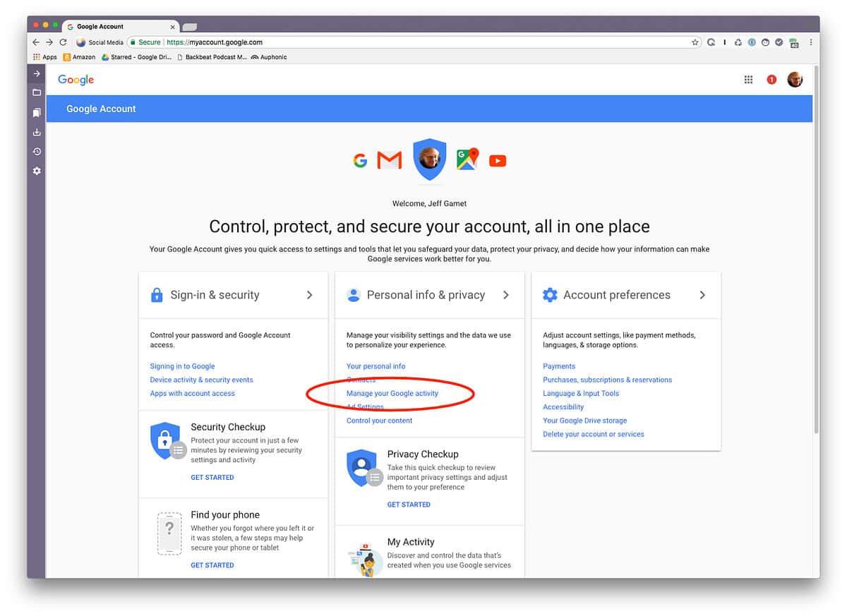View the red notification badge showing 1
Image resolution: width=847 pixels, height=616 pixels.
click(x=771, y=80)
